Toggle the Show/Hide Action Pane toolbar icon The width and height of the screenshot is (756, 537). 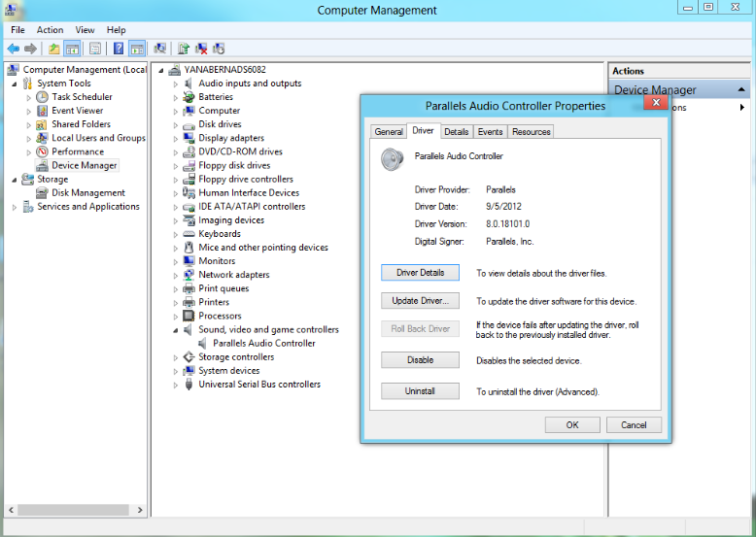(137, 49)
